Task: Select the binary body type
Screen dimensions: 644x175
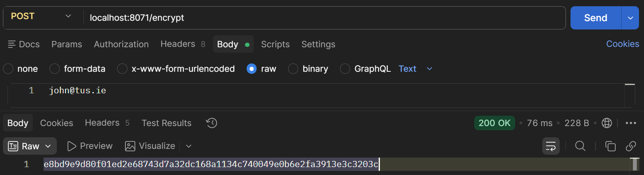Action: pos(308,69)
